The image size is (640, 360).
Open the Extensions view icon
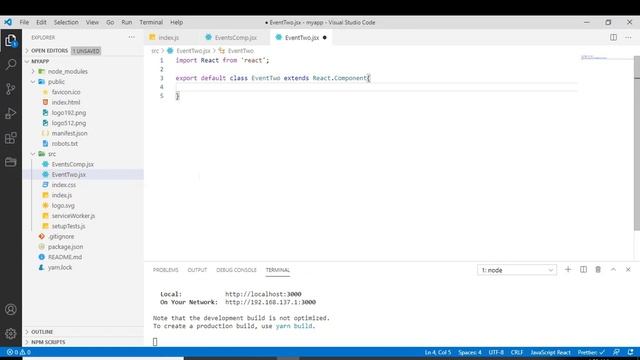point(11,138)
